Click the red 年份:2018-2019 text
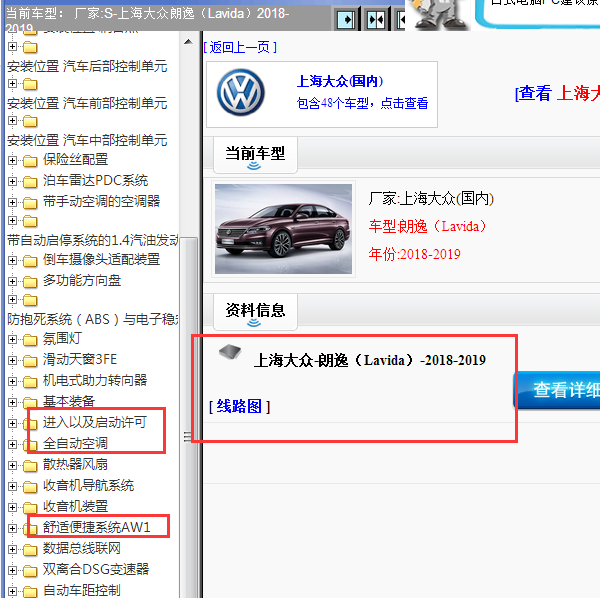Viewport: 600px width, 598px height. [x=414, y=254]
